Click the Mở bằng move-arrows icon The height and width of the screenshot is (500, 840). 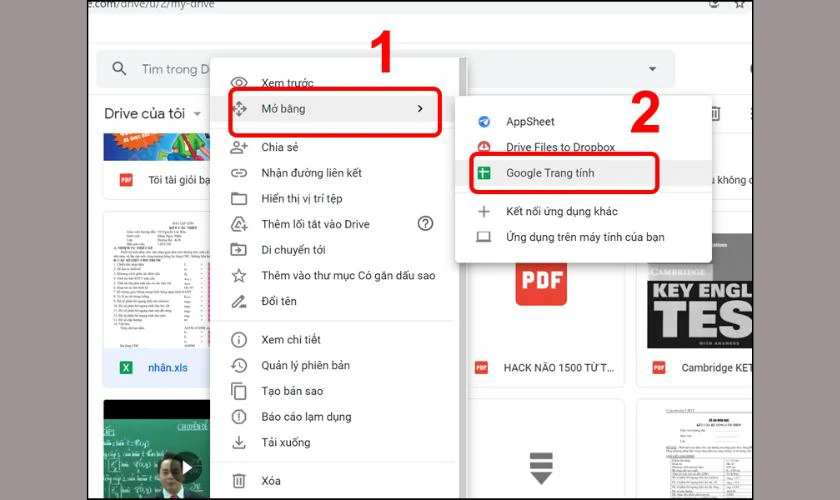[x=239, y=109]
